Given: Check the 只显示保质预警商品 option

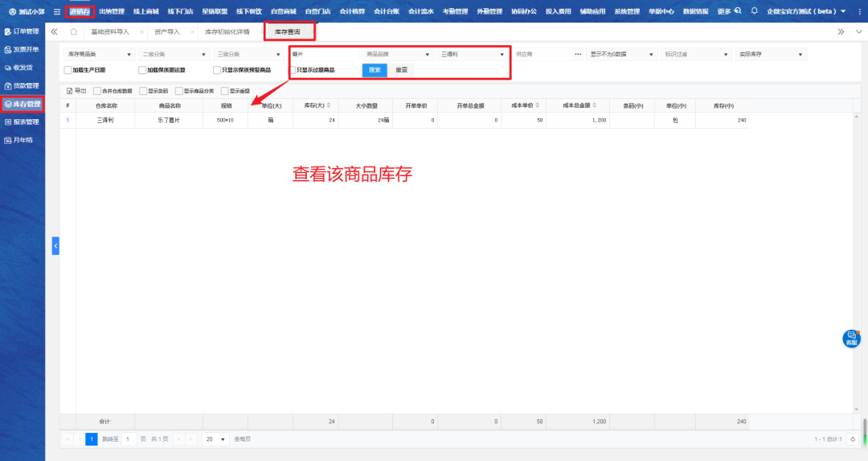Looking at the screenshot, I should 217,70.
